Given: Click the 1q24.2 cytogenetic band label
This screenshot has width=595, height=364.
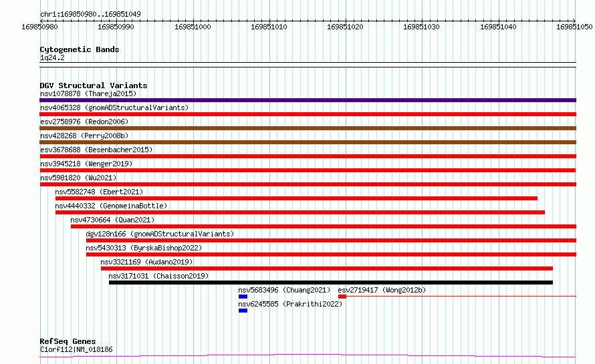Looking at the screenshot, I should tap(52, 57).
